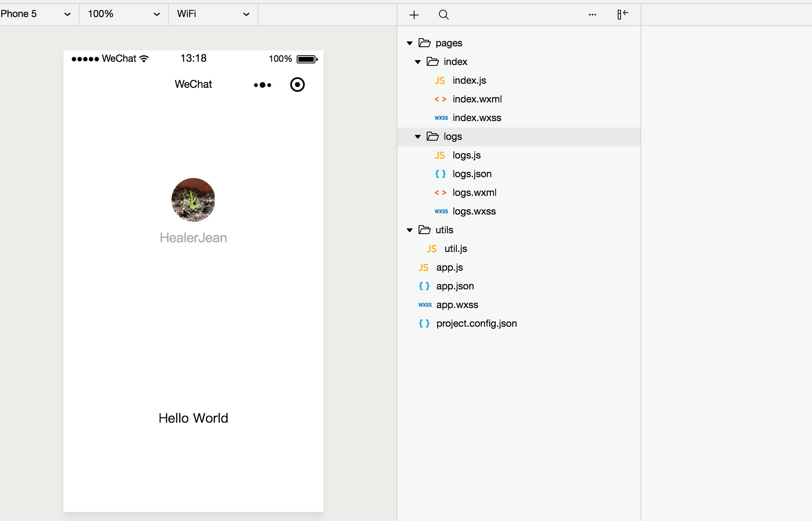Open the file search magnifier icon

443,15
